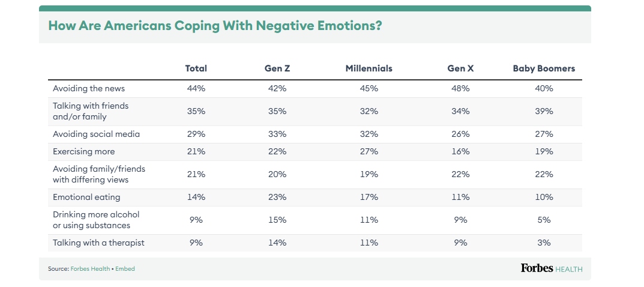
Task: Click Avoiding family/friends with differing views label
Action: (x=99, y=174)
